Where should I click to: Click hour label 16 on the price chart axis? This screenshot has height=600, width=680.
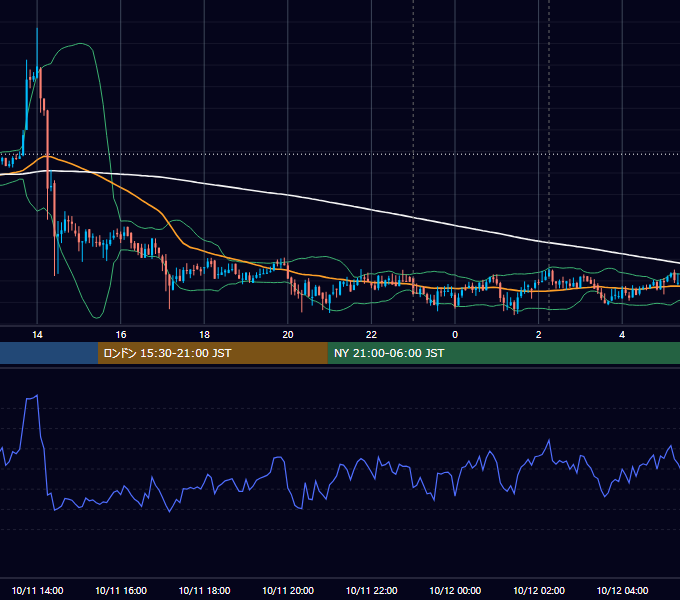[121, 335]
